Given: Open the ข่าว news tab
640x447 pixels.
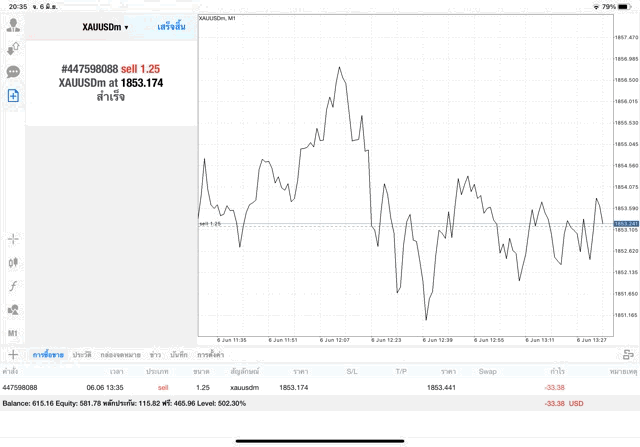Looking at the screenshot, I should click(155, 355).
